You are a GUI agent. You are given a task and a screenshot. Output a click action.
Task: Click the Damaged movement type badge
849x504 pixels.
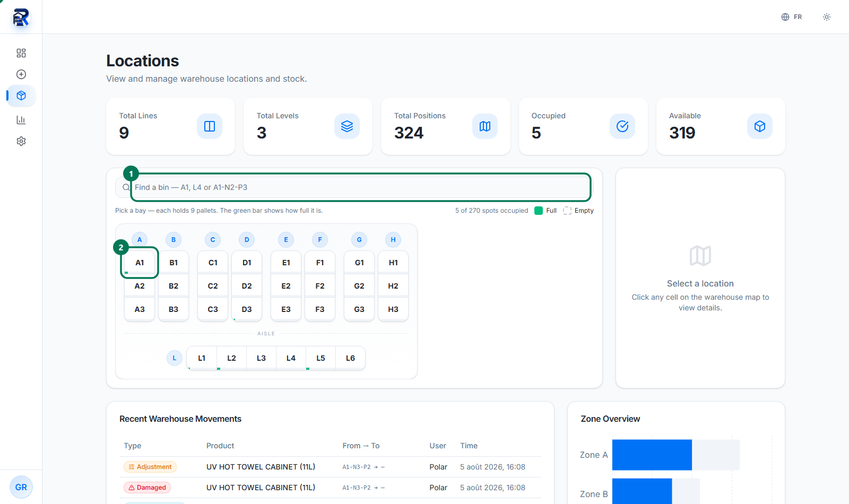coord(147,488)
